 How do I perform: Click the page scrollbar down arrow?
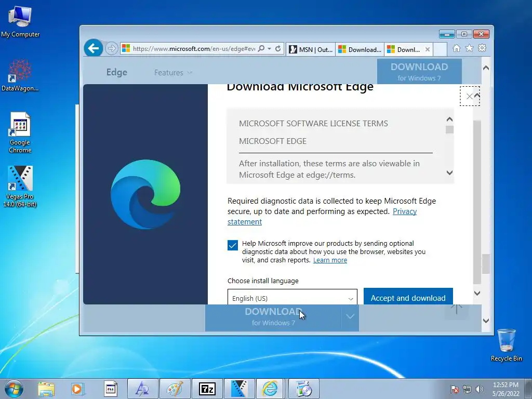[x=486, y=321]
